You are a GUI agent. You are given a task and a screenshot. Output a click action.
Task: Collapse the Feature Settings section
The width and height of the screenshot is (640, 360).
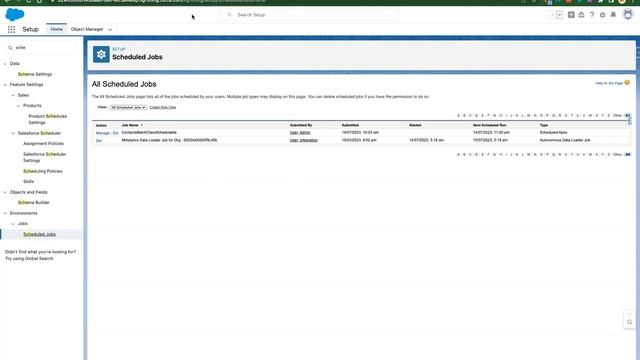pos(5,84)
